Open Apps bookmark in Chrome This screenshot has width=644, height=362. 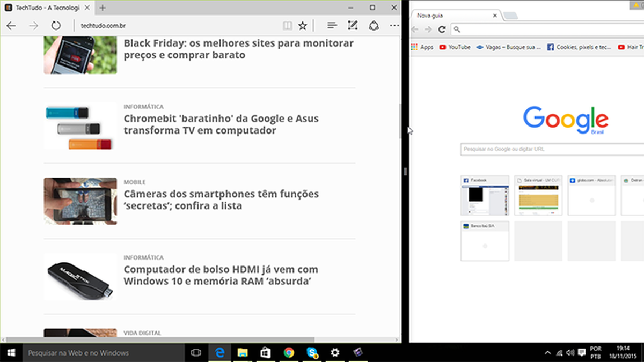422,47
